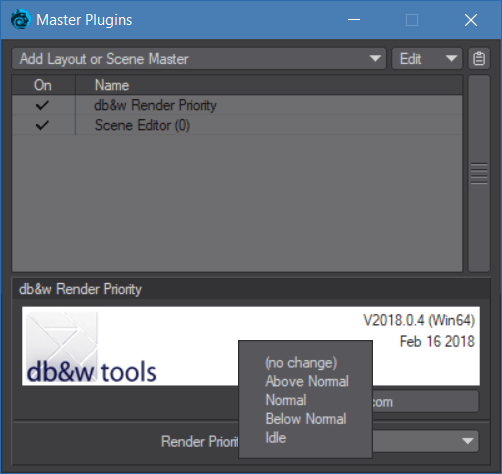Select Above Normal priority option
The width and height of the screenshot is (502, 474).
point(307,381)
